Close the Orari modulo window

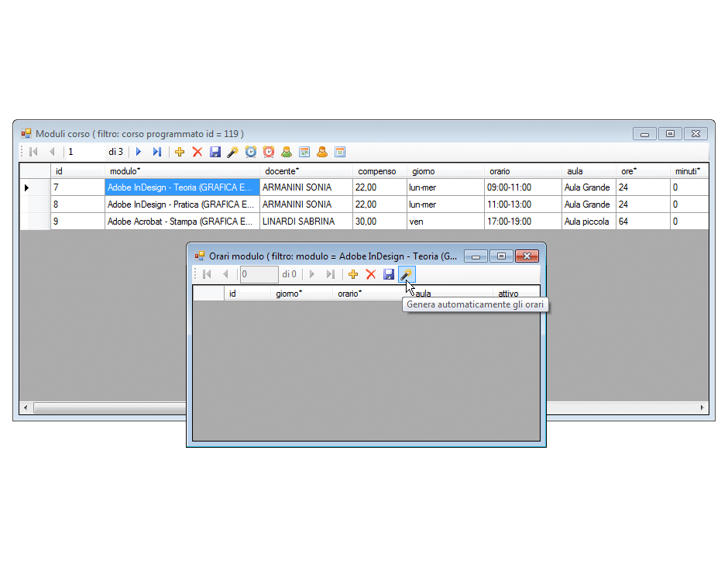[527, 256]
